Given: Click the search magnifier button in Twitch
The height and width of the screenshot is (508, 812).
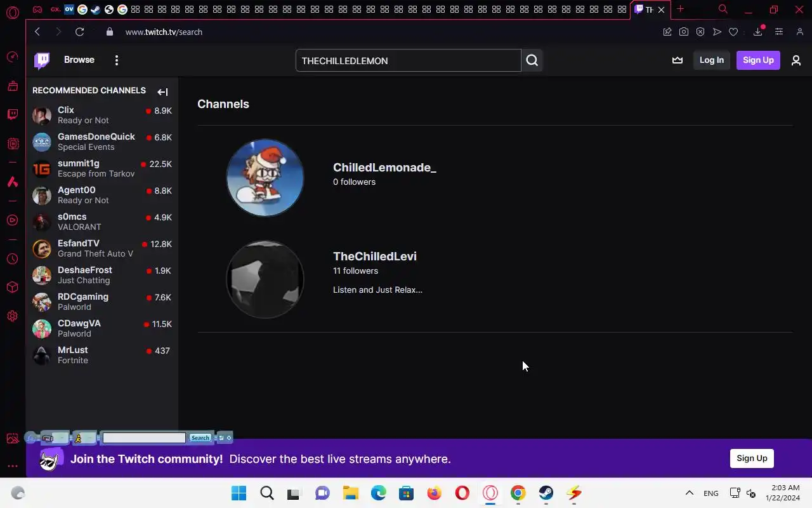Looking at the screenshot, I should 532,60.
